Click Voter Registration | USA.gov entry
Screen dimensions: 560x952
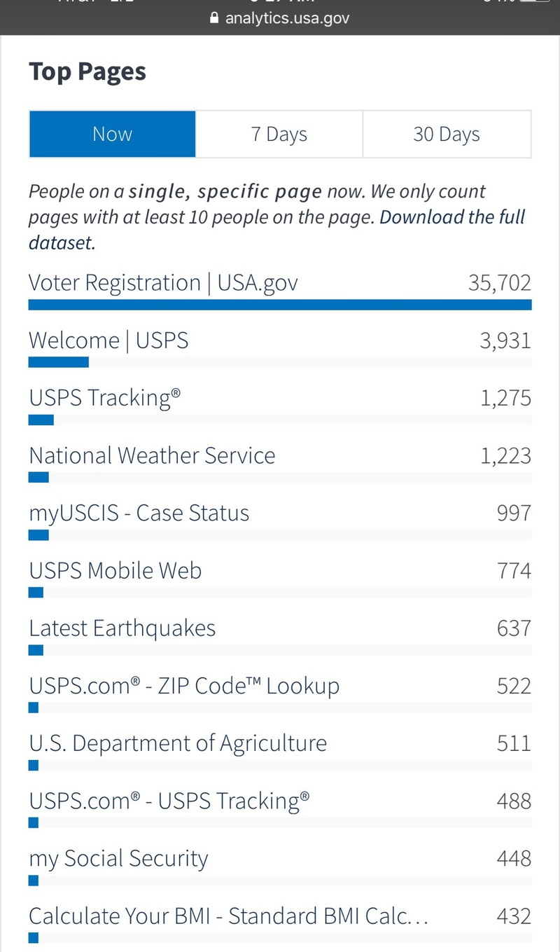163,283
